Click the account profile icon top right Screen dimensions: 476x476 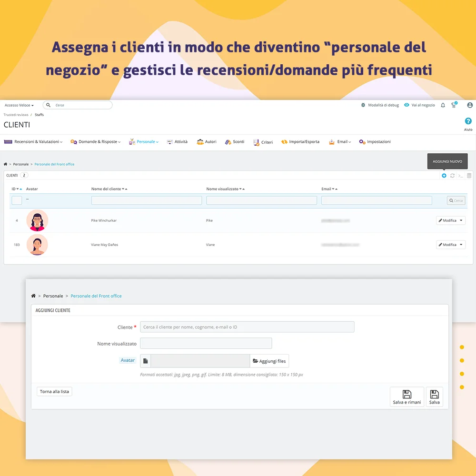[470, 105]
